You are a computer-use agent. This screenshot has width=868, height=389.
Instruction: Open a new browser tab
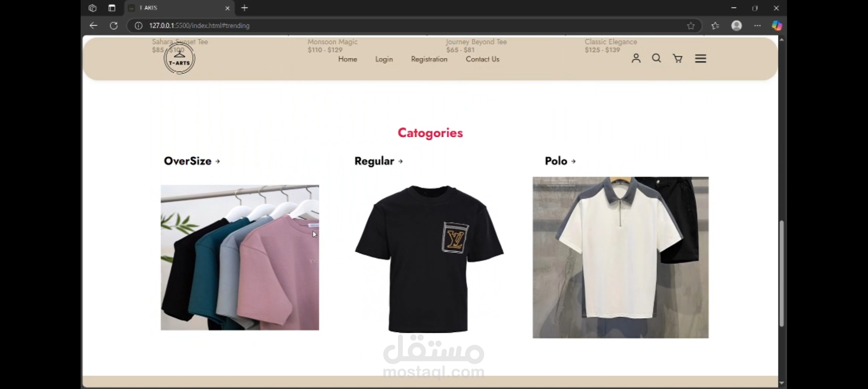click(x=244, y=8)
